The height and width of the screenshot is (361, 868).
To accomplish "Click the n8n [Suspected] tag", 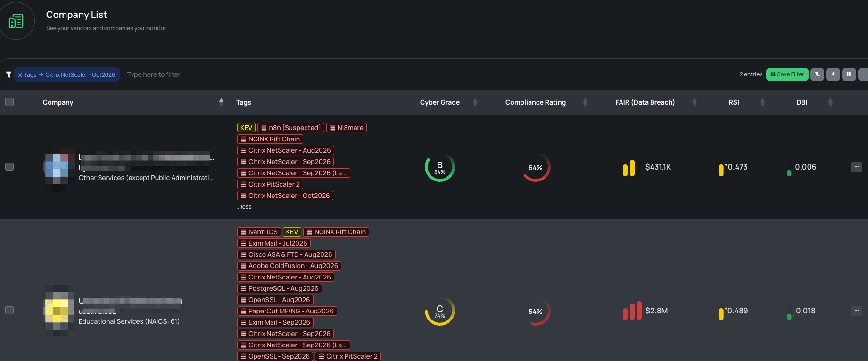I will (291, 128).
